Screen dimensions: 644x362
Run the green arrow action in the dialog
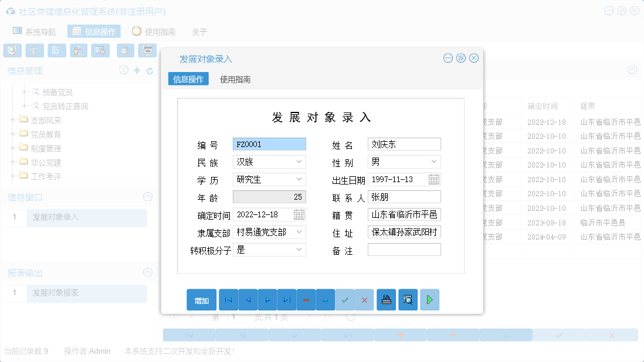[x=429, y=299]
